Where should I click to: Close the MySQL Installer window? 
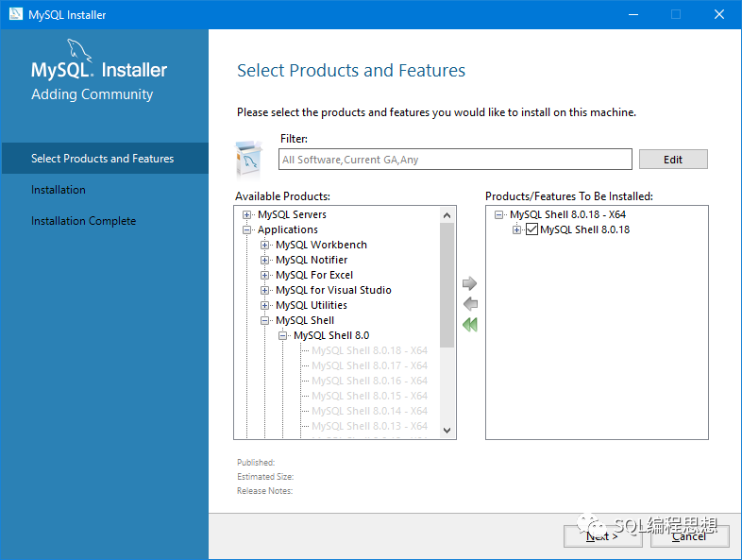(x=719, y=15)
